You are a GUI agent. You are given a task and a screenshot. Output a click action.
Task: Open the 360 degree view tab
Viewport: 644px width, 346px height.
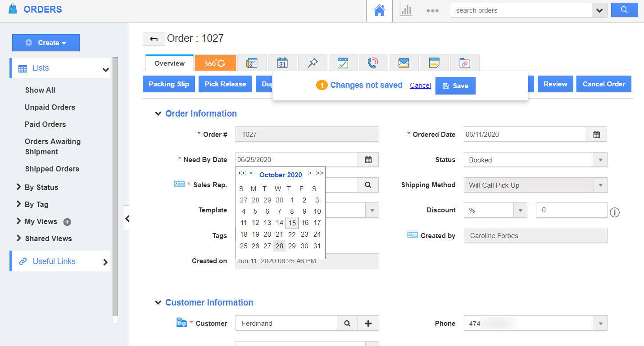[x=215, y=63]
